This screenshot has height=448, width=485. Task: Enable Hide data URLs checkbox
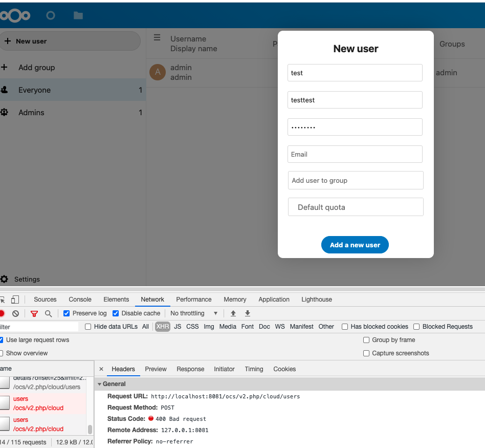coord(88,327)
